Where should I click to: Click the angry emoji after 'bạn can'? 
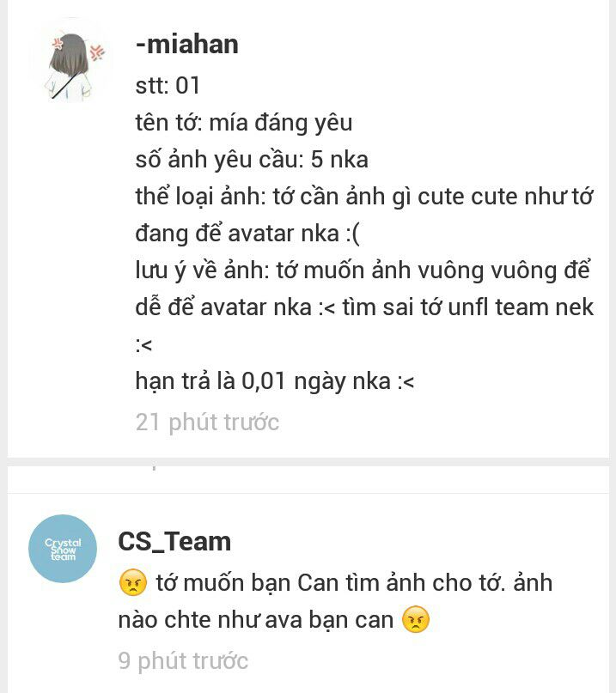pyautogui.click(x=416, y=620)
